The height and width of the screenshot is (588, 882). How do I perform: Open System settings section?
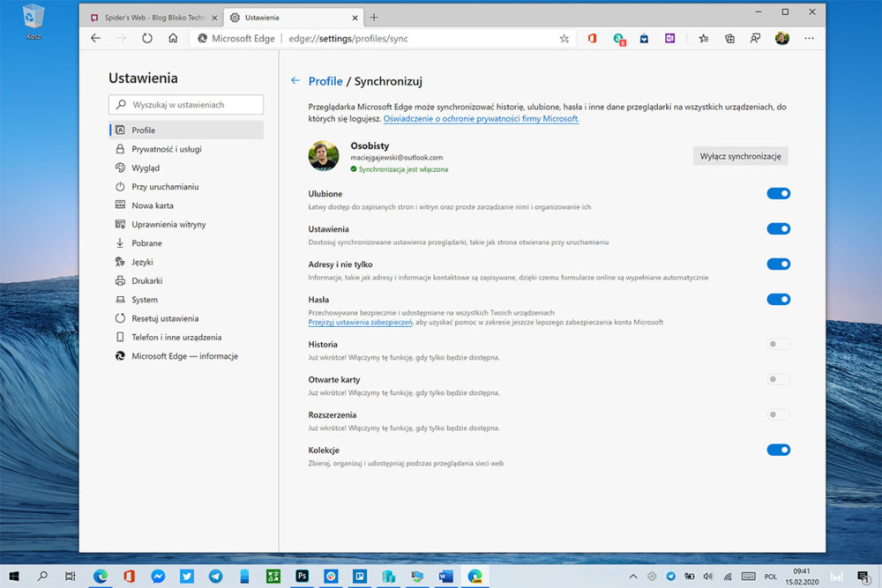pos(186,300)
